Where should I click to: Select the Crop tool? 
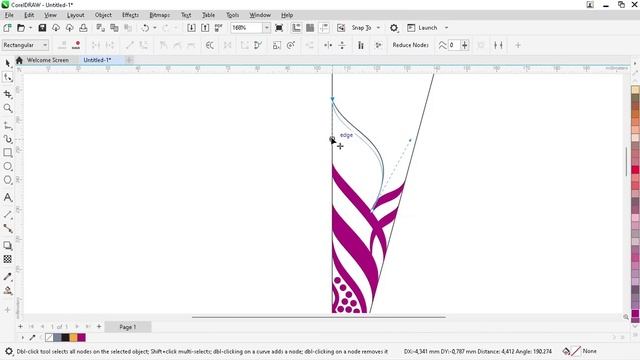[x=8, y=94]
